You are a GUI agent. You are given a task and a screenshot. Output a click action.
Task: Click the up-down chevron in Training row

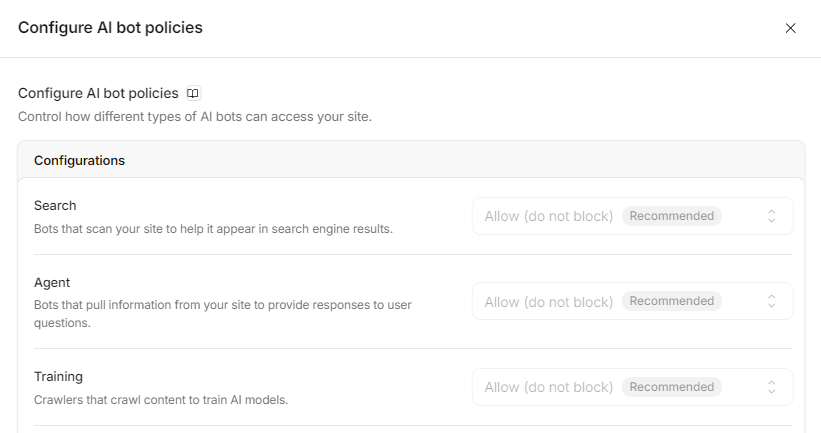pyautogui.click(x=771, y=387)
